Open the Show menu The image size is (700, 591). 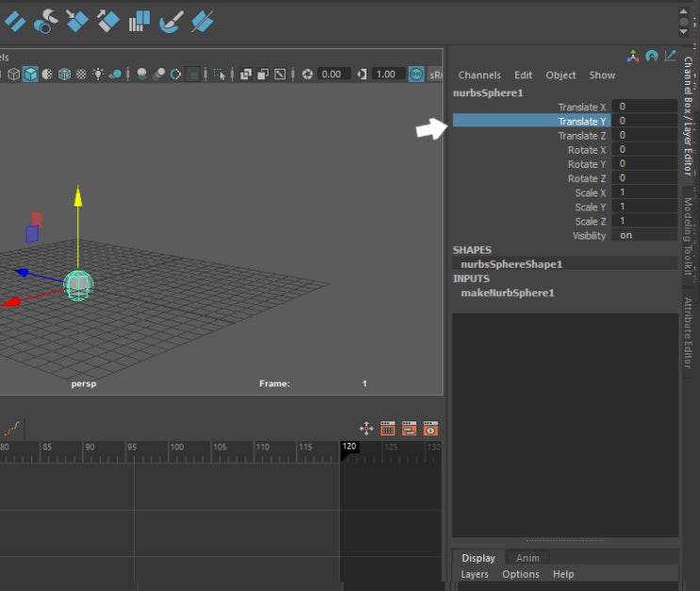(x=602, y=75)
